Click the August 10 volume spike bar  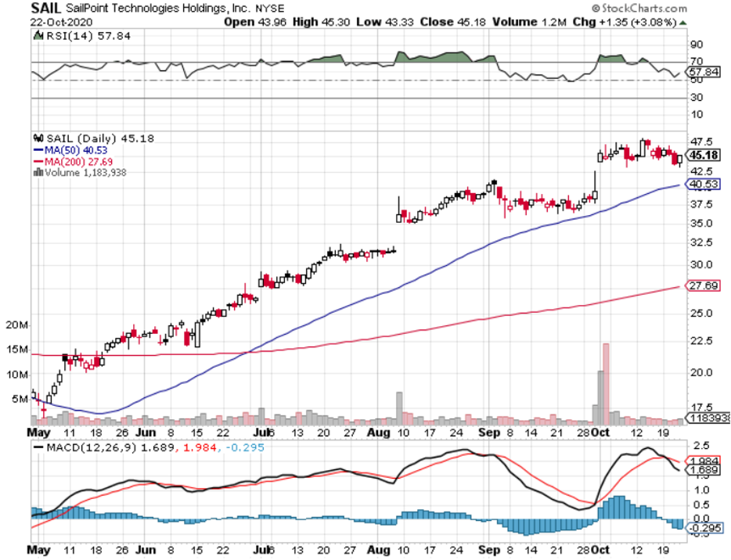point(399,408)
